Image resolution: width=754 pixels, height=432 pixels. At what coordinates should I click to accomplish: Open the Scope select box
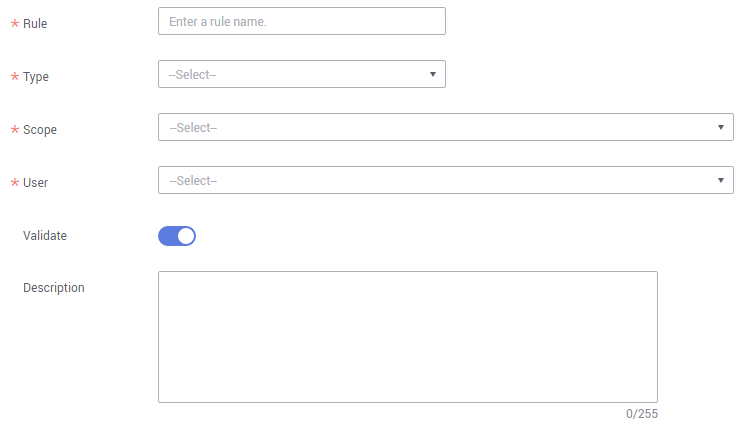(446, 127)
